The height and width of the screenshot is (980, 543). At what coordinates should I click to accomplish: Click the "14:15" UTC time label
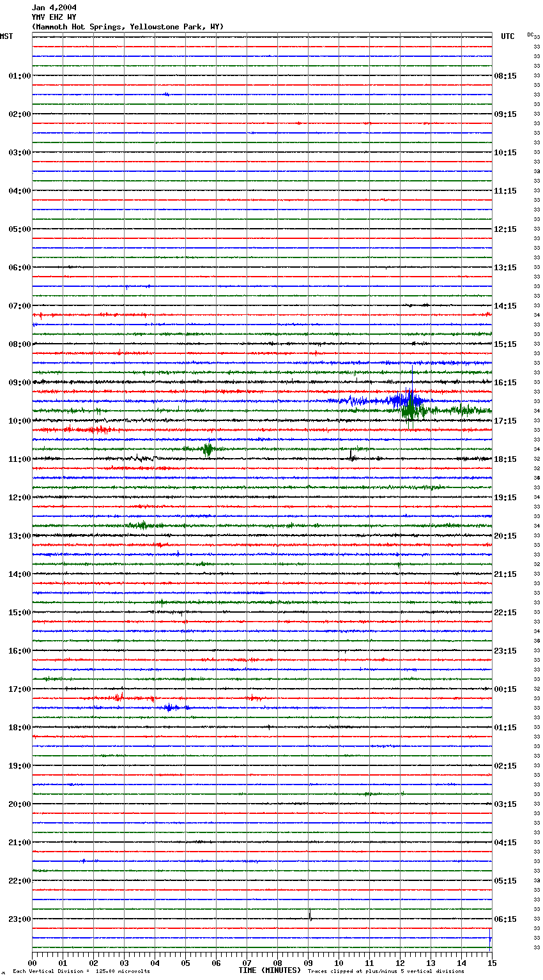[505, 306]
